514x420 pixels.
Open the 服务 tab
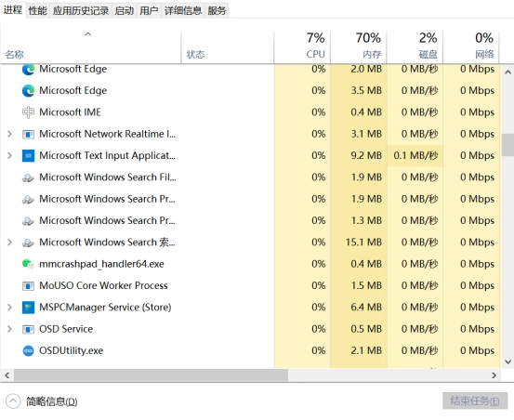click(x=217, y=11)
